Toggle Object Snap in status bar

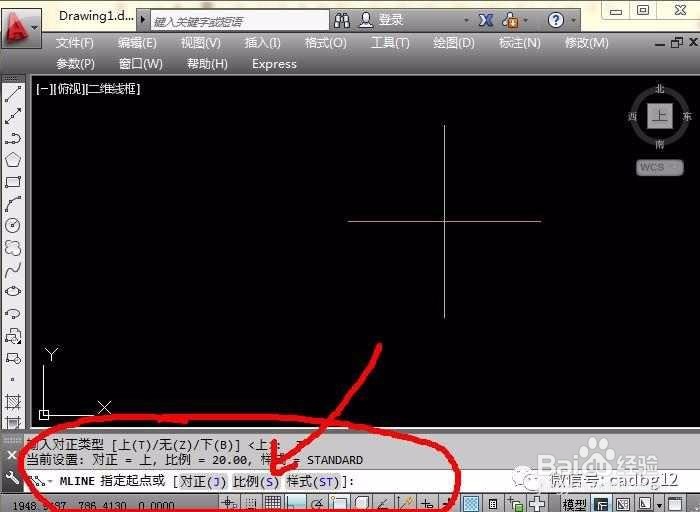339,504
